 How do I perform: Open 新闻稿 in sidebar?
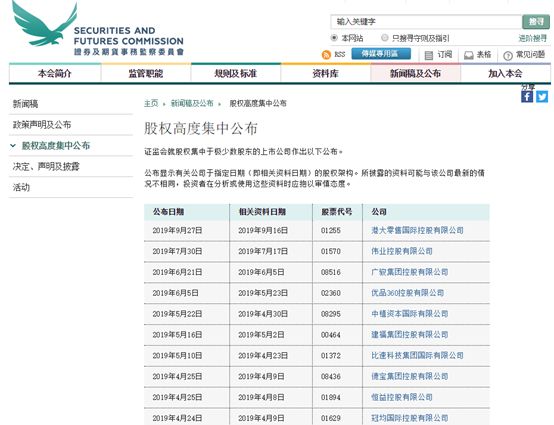(x=25, y=104)
